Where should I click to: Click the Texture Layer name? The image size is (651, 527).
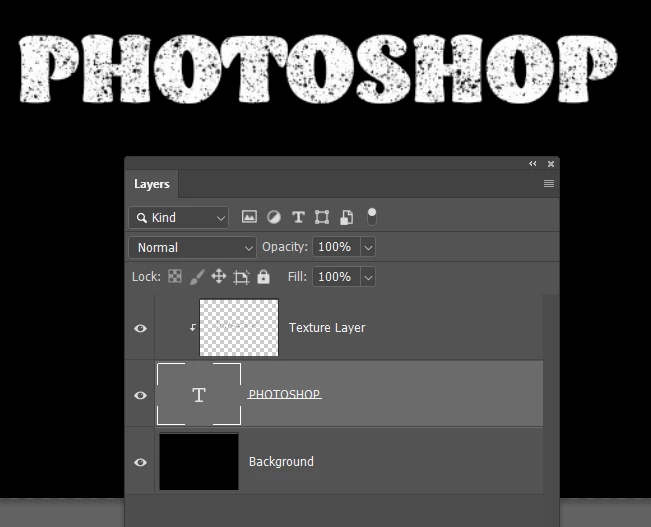tap(327, 328)
